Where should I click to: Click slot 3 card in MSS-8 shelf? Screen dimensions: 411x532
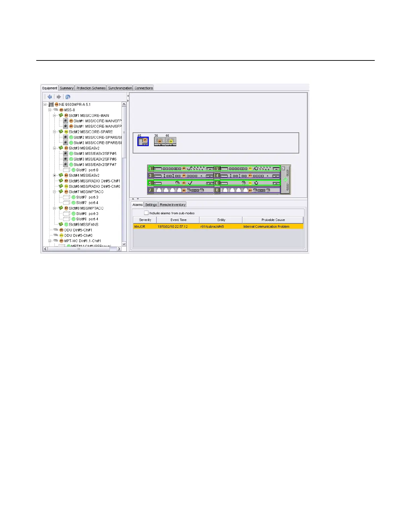coord(181,176)
